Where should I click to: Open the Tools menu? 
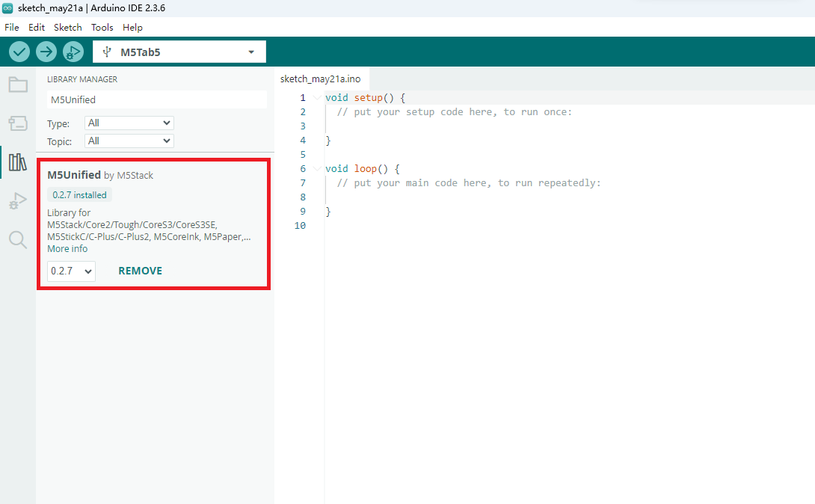pyautogui.click(x=102, y=28)
